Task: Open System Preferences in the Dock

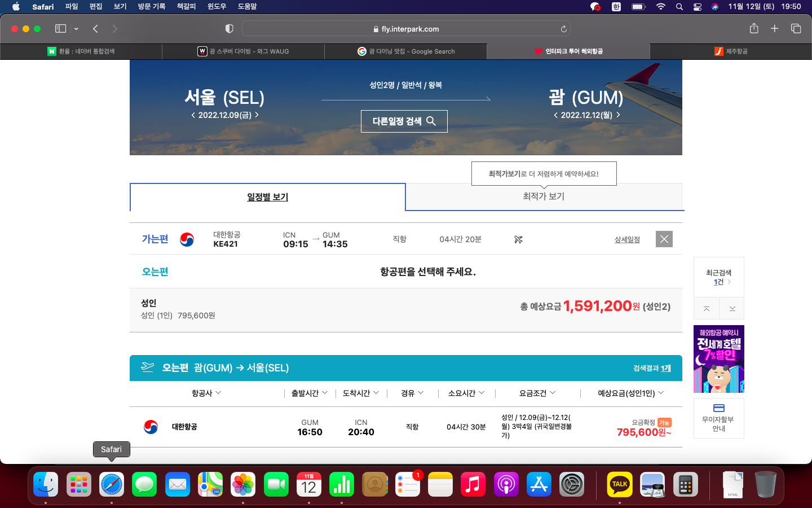Action: (572, 484)
